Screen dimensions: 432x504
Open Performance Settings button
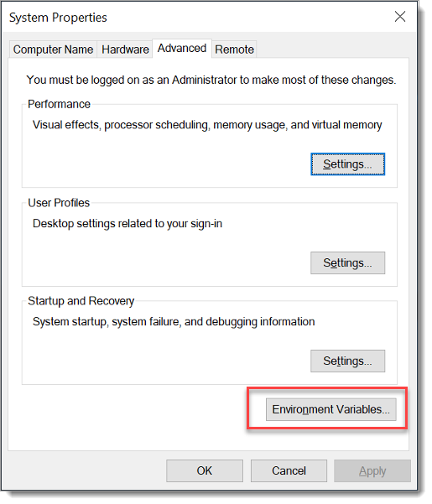[x=348, y=164]
